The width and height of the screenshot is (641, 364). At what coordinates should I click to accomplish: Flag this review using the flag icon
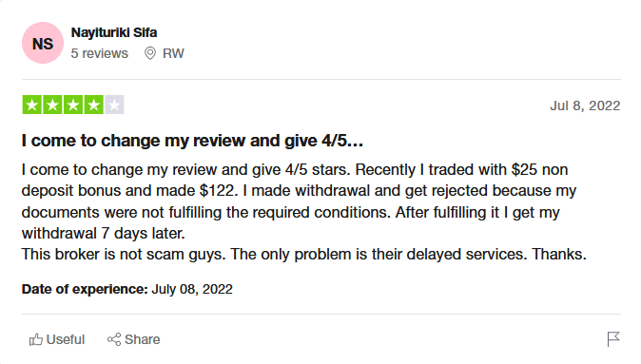[613, 339]
